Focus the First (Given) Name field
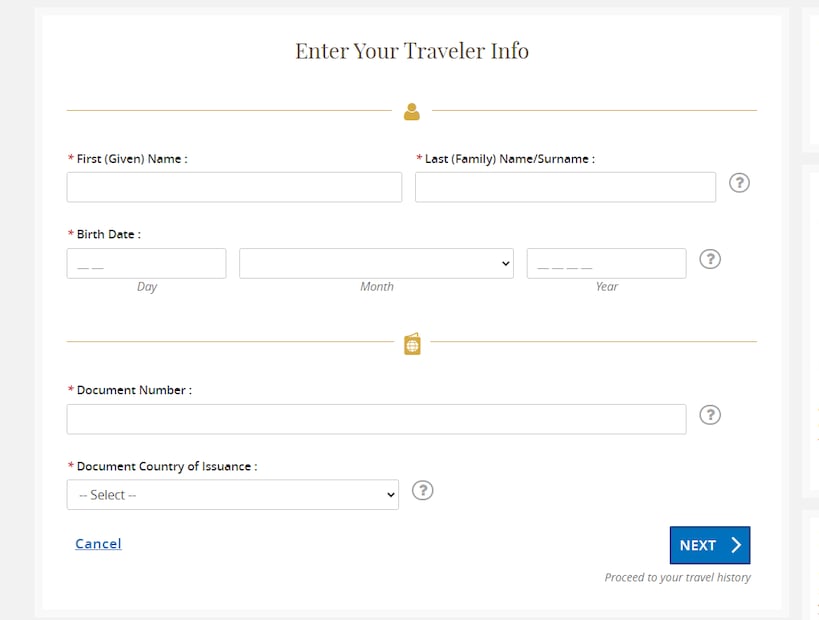This screenshot has width=819, height=620. (x=234, y=187)
